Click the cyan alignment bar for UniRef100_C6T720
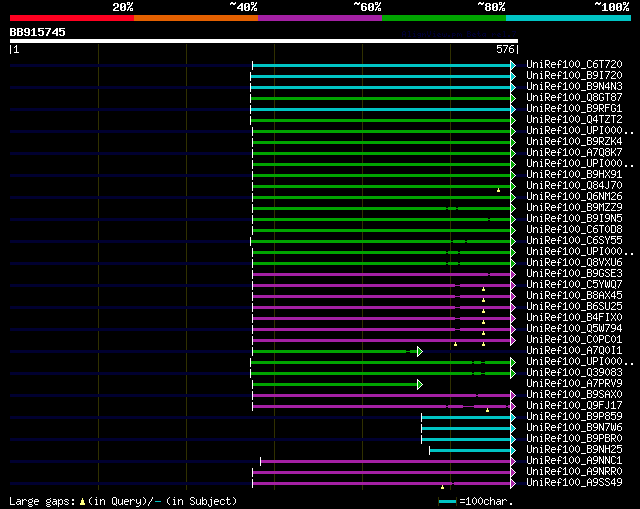Image resolution: width=640 pixels, height=509 pixels. pos(382,66)
